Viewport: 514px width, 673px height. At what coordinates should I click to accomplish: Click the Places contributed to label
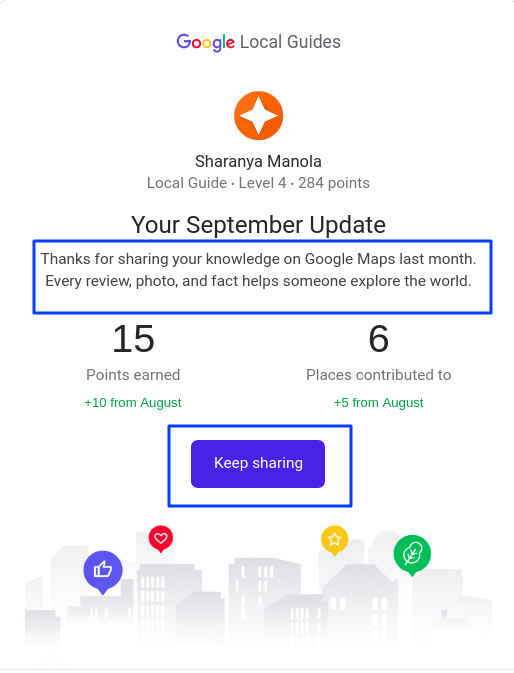click(379, 375)
